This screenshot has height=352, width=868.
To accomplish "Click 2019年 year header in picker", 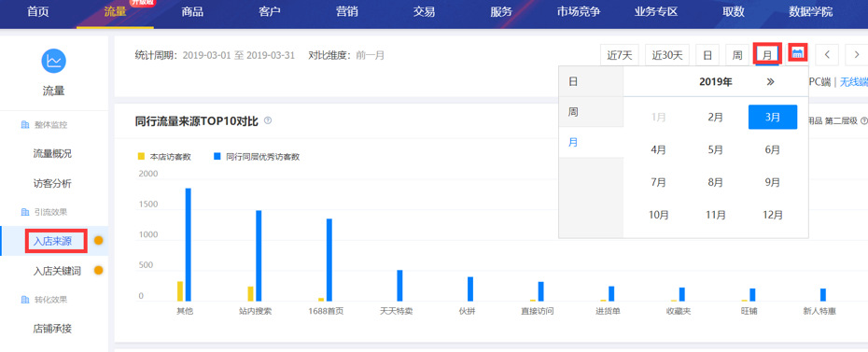I will 715,82.
